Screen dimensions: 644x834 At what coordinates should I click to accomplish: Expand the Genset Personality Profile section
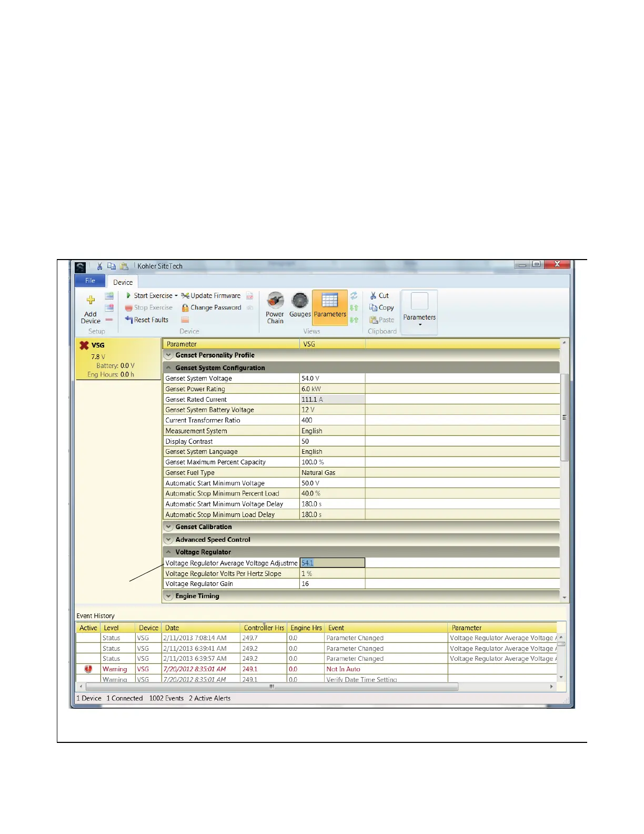(168, 355)
